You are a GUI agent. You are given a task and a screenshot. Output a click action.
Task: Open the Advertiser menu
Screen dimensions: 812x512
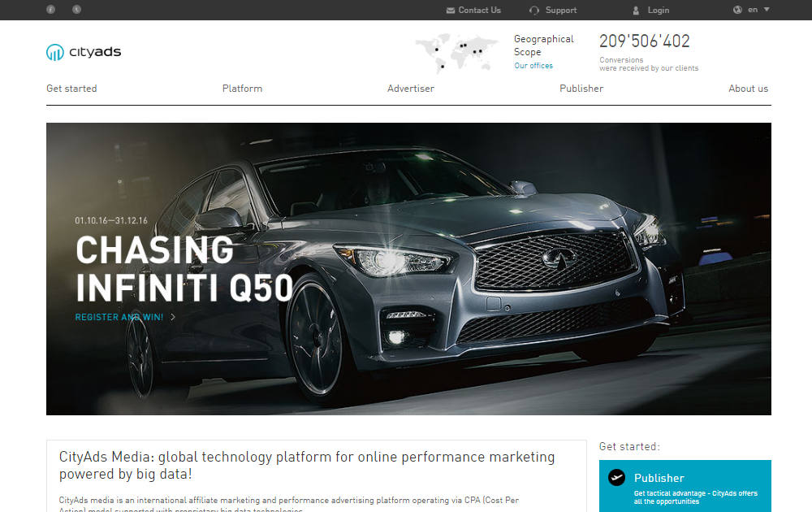coord(411,89)
